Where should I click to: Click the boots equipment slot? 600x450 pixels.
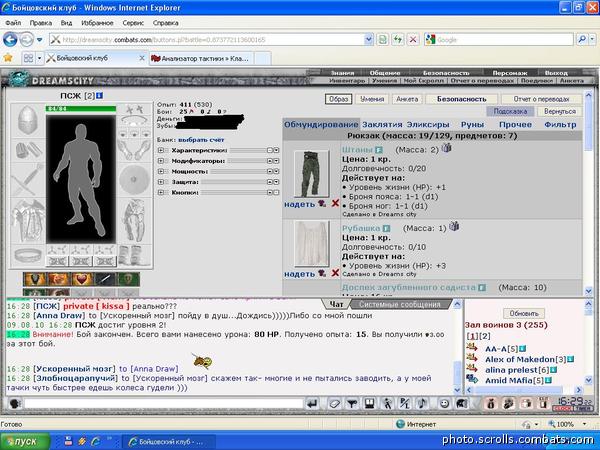[134, 255]
